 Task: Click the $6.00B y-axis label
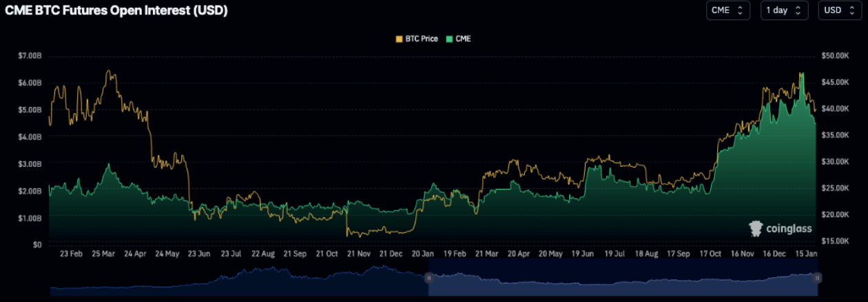click(x=29, y=82)
